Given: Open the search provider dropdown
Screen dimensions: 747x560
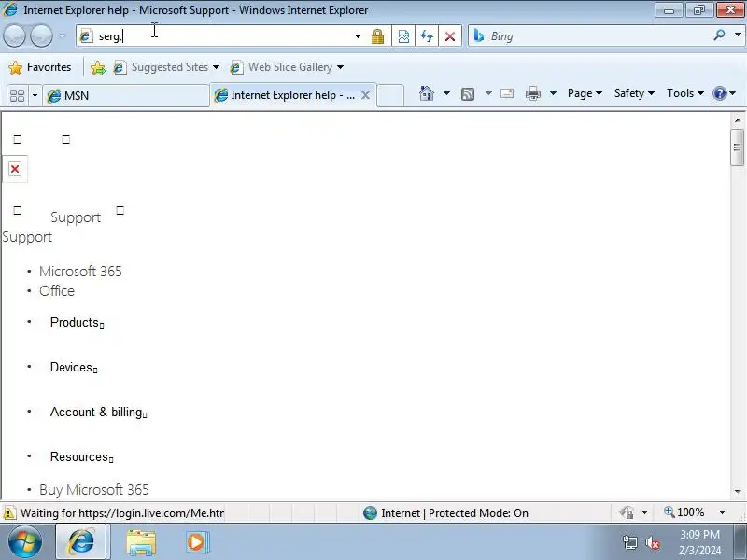Looking at the screenshot, I should point(738,35).
